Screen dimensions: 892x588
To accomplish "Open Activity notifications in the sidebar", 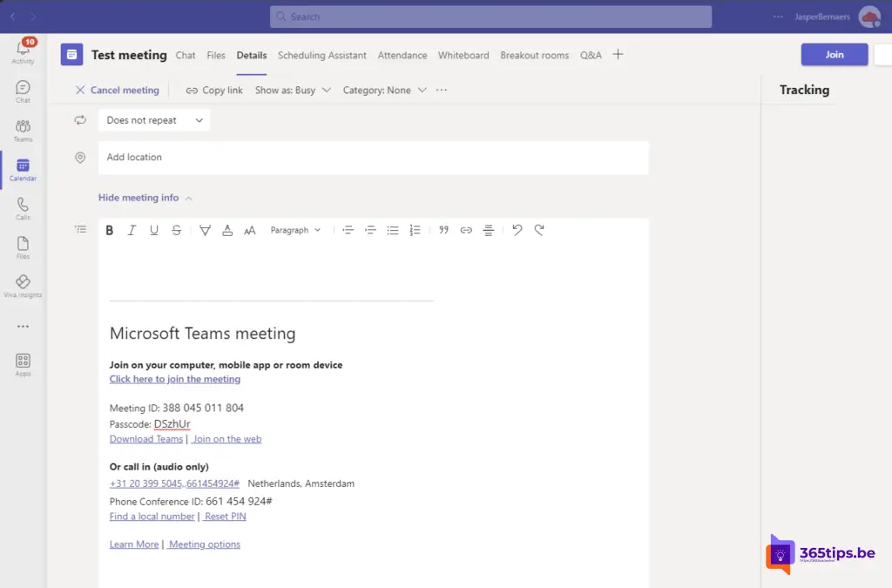I will 23,51.
